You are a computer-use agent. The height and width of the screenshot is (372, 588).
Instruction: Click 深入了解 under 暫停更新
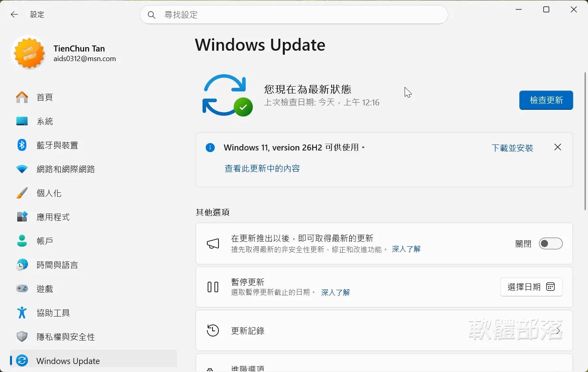[336, 293]
